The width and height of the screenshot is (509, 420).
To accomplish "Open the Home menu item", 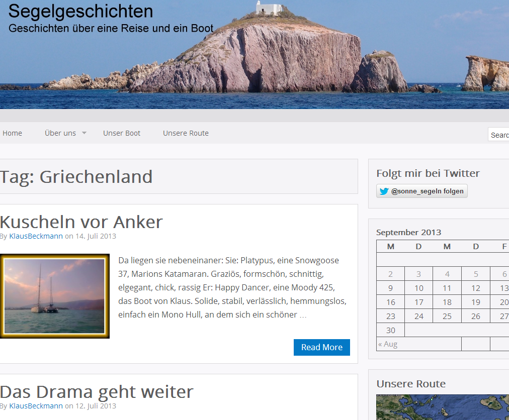I will [13, 133].
